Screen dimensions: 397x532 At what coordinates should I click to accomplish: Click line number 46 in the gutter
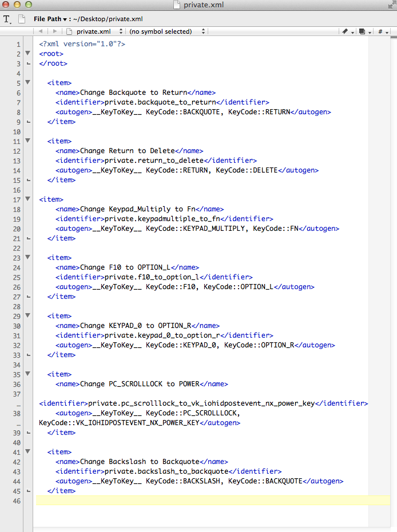[17, 501]
